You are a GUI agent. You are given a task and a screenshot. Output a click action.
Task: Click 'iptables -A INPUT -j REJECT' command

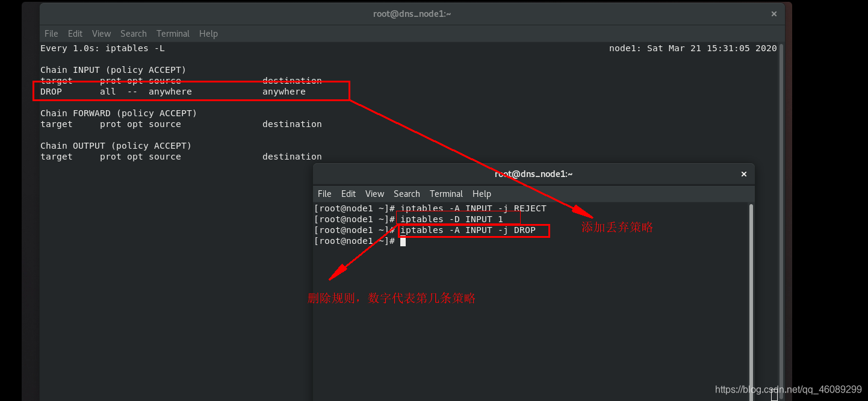(474, 208)
